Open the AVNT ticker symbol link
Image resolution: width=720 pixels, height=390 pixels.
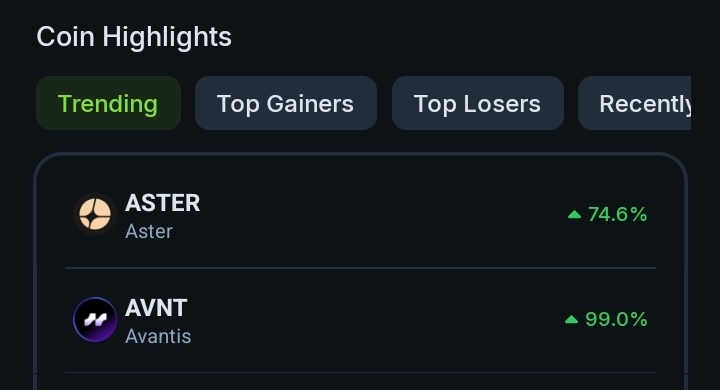point(156,308)
